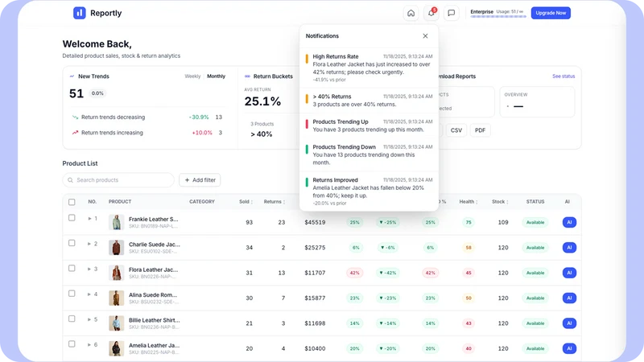The height and width of the screenshot is (362, 644).
Task: Expand product row 2 arrow
Action: 89,244
